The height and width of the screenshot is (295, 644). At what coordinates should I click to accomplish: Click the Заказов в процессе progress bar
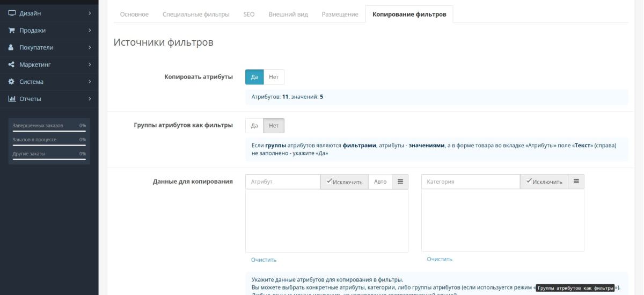pyautogui.click(x=49, y=146)
